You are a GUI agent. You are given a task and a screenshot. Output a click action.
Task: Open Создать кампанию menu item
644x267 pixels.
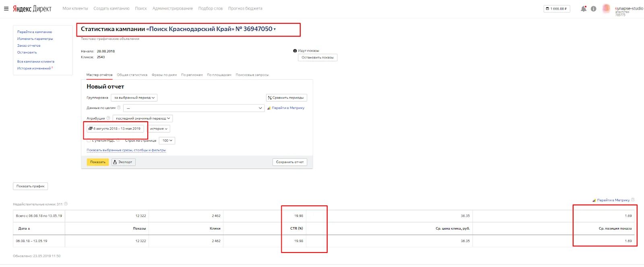click(x=111, y=8)
